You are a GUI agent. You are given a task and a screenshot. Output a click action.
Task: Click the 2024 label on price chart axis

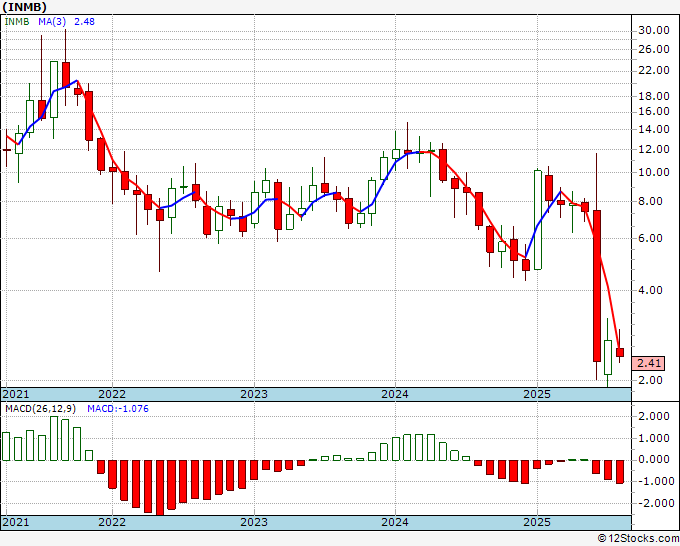[395, 394]
